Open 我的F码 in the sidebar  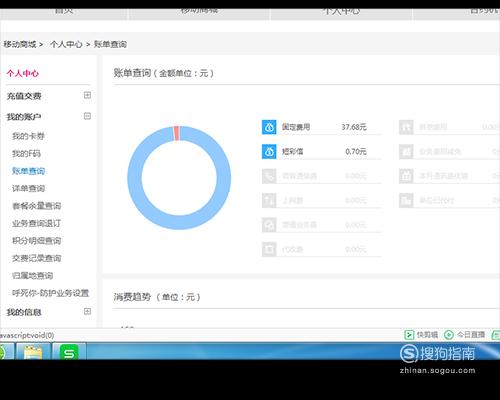(26, 154)
